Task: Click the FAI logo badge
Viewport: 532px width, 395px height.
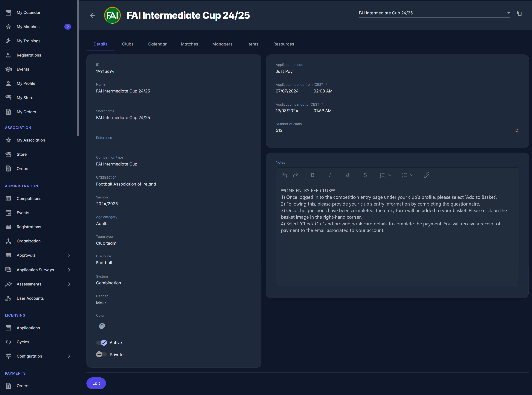Action: coord(112,15)
